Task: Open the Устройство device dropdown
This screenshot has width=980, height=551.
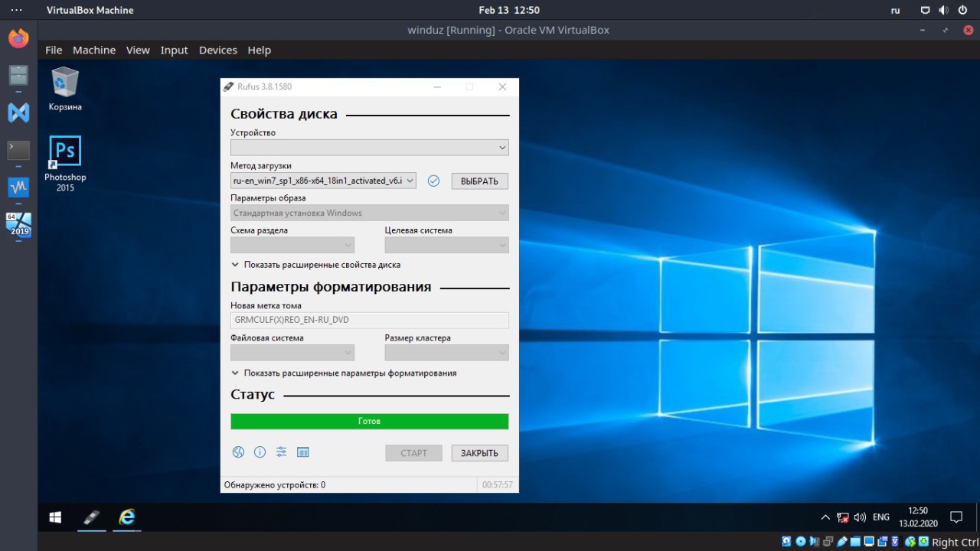Action: tap(370, 148)
